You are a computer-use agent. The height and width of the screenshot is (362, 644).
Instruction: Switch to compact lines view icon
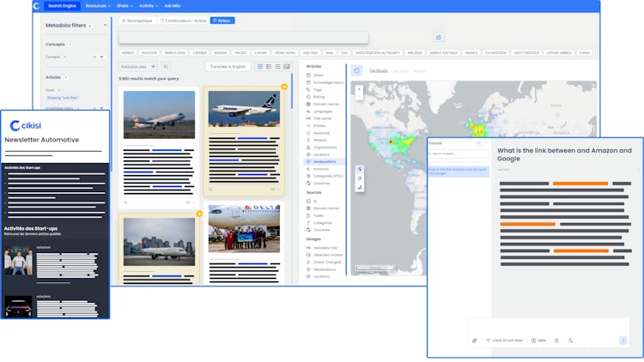click(x=278, y=67)
